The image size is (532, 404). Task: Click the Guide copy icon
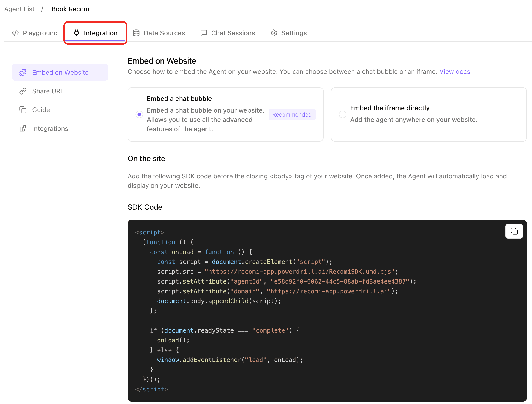(x=23, y=110)
